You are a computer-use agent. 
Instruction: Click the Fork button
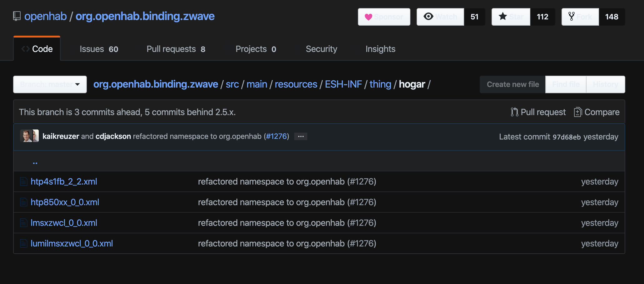click(x=580, y=17)
